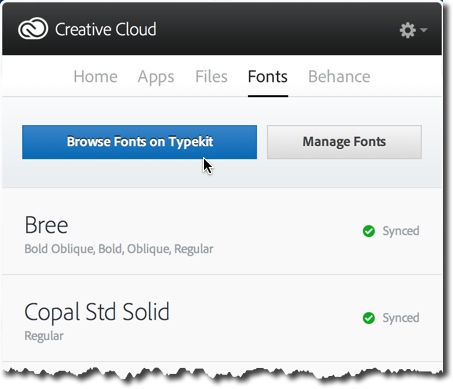Click the Manage Fonts button
This screenshot has width=453, height=389.
[x=344, y=142]
